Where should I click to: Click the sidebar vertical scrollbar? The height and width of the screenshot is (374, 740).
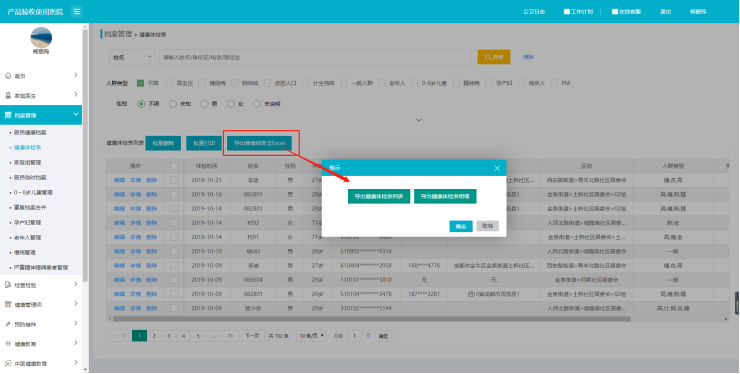(85, 156)
